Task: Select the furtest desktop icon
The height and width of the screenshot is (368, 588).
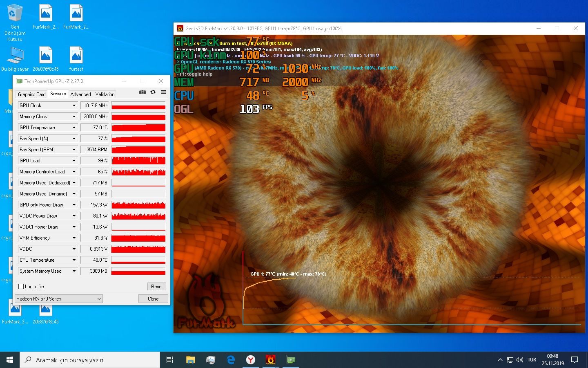Action: (x=76, y=59)
